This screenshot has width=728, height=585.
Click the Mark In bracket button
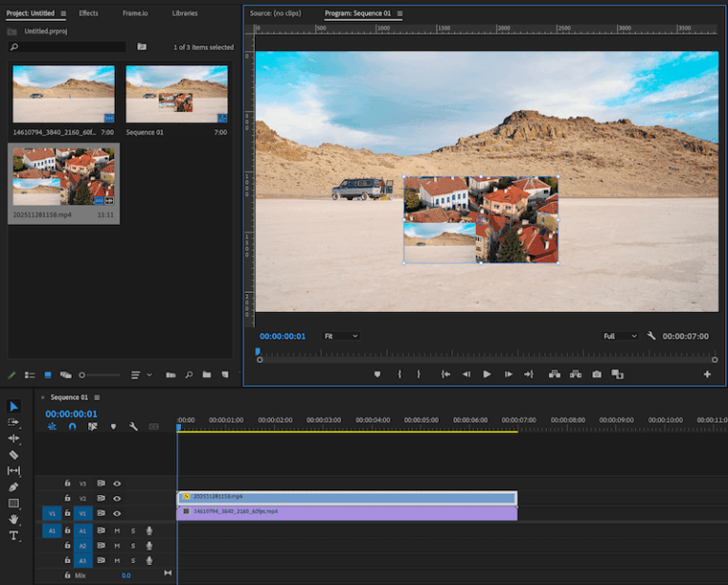pos(399,375)
